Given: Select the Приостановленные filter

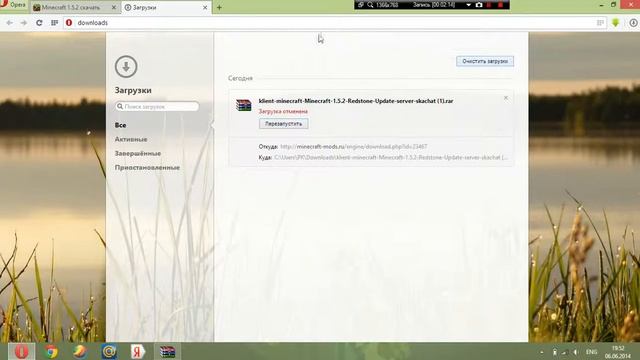Looking at the screenshot, I should point(147,168).
